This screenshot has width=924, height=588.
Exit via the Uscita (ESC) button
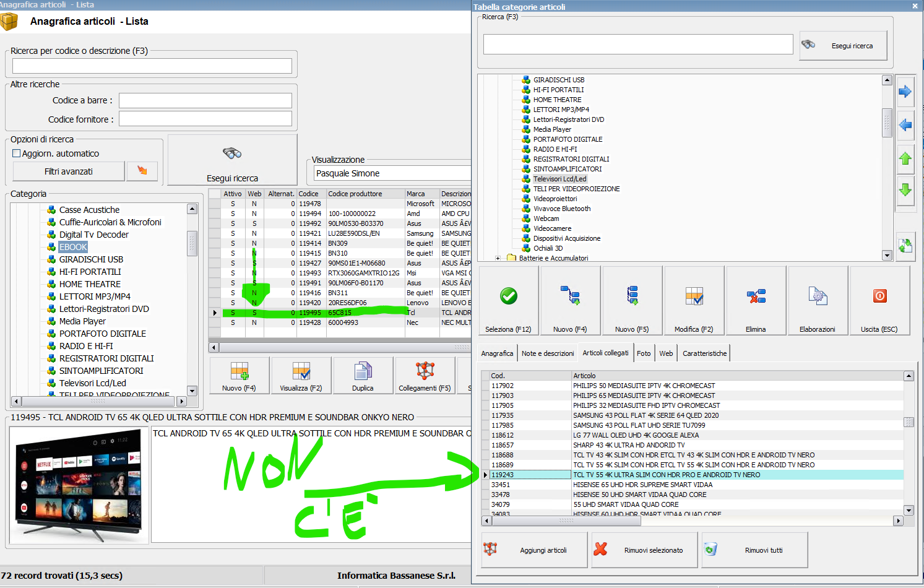pos(879,301)
